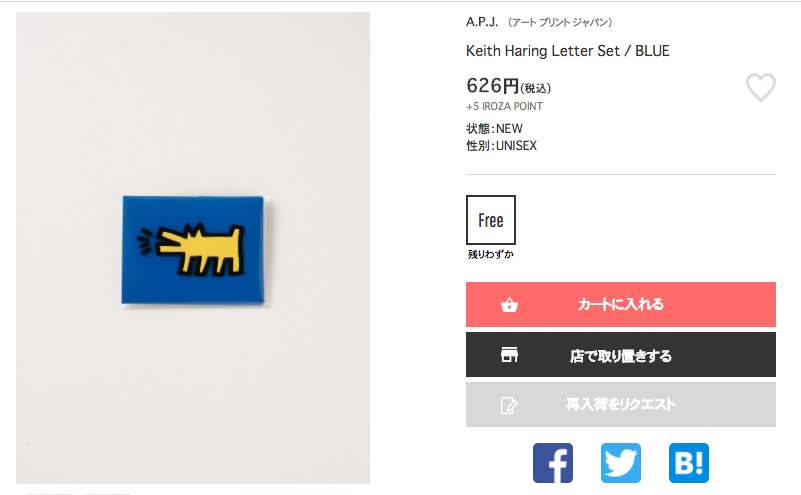Click the storefront icon on reserve button
Viewport: 801px width, 495px height.
pyautogui.click(x=509, y=355)
